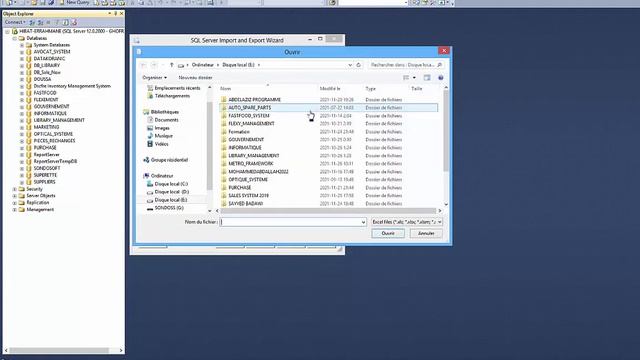
Task: Select the SUPPLIERS database
Action: (x=44, y=182)
